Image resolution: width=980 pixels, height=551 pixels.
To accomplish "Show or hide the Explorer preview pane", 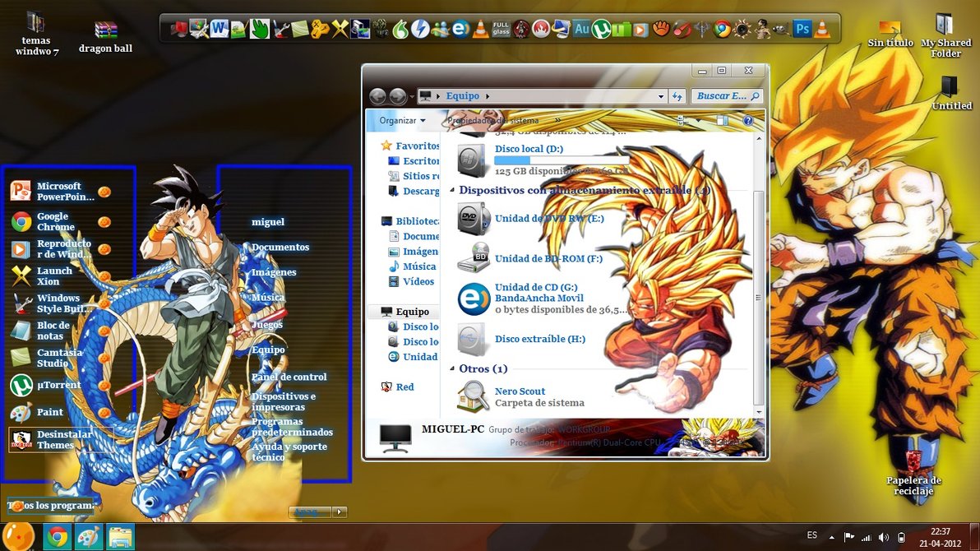I will click(723, 120).
